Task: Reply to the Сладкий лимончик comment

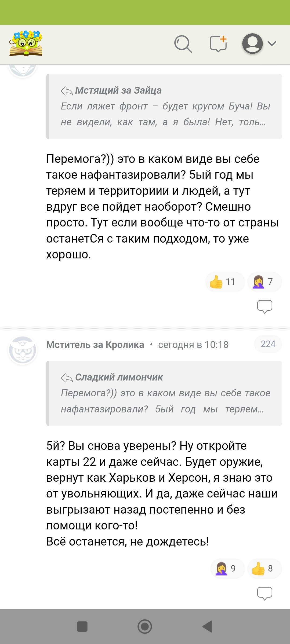Action: (x=264, y=306)
